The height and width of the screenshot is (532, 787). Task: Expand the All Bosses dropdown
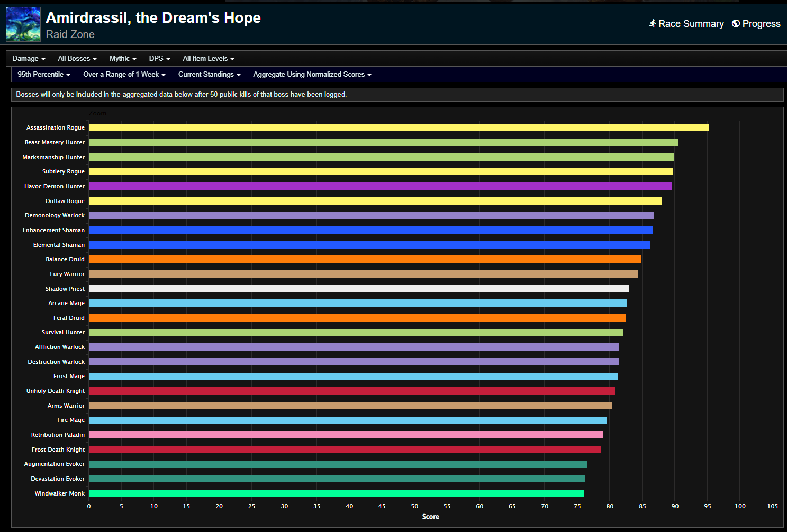pos(77,59)
